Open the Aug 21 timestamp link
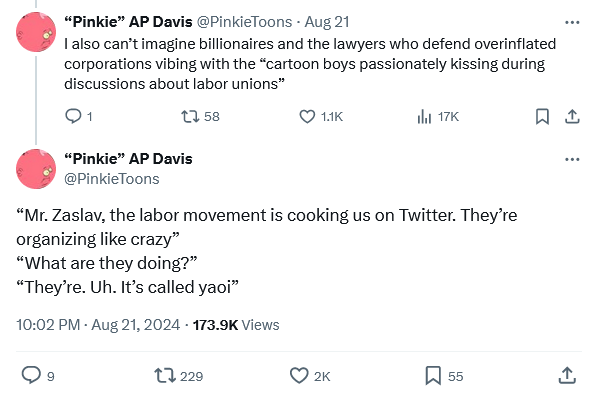 coord(327,22)
